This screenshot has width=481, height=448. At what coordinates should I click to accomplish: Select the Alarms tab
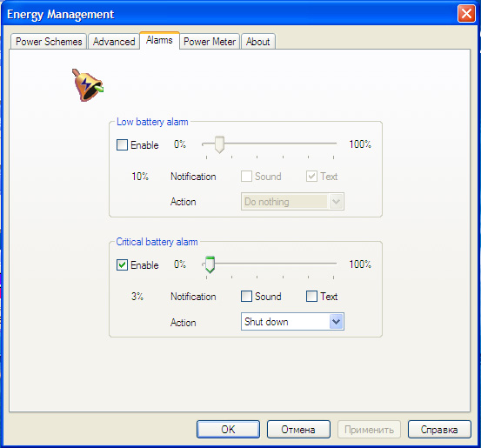(159, 40)
